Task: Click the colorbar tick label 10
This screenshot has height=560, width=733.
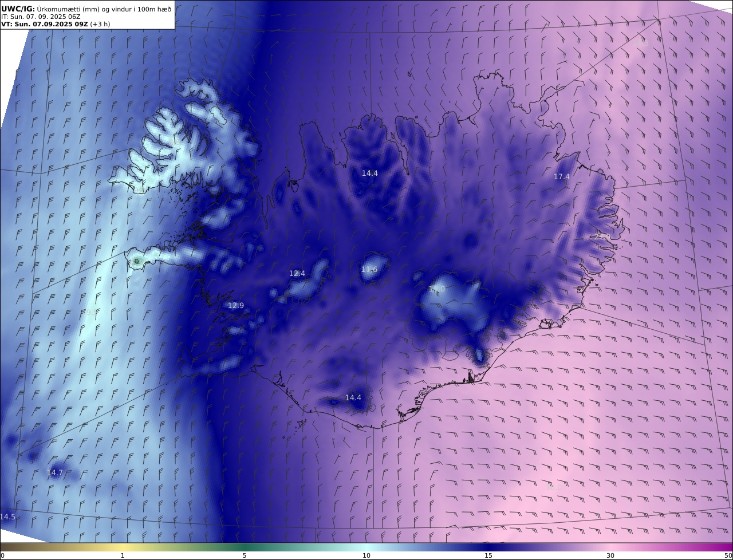Action: point(366,555)
